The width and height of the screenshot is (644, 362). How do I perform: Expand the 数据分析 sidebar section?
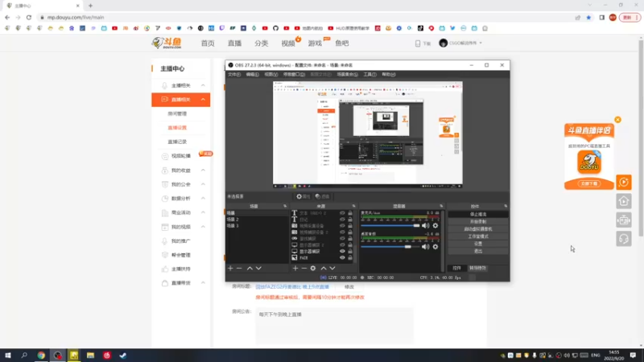203,198
